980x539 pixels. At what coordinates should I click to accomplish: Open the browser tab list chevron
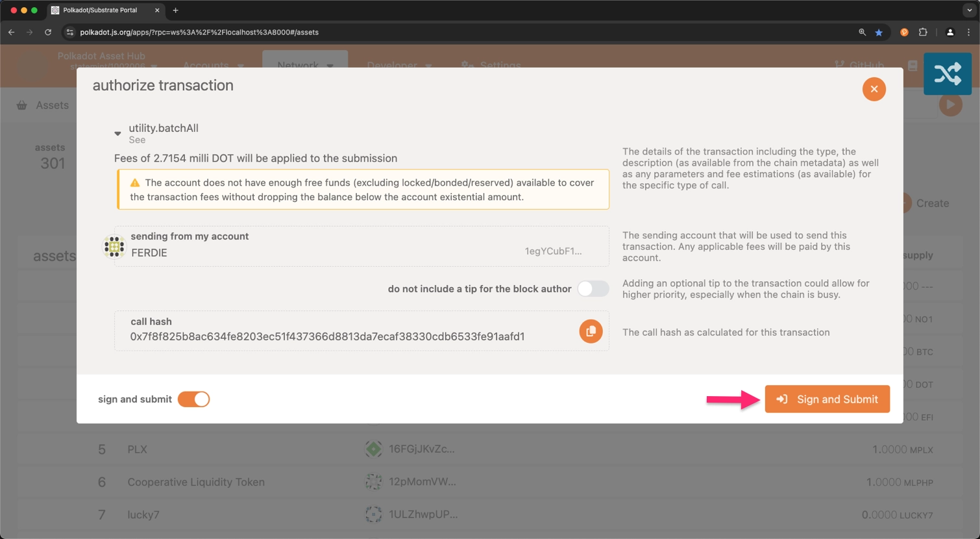[x=969, y=10]
